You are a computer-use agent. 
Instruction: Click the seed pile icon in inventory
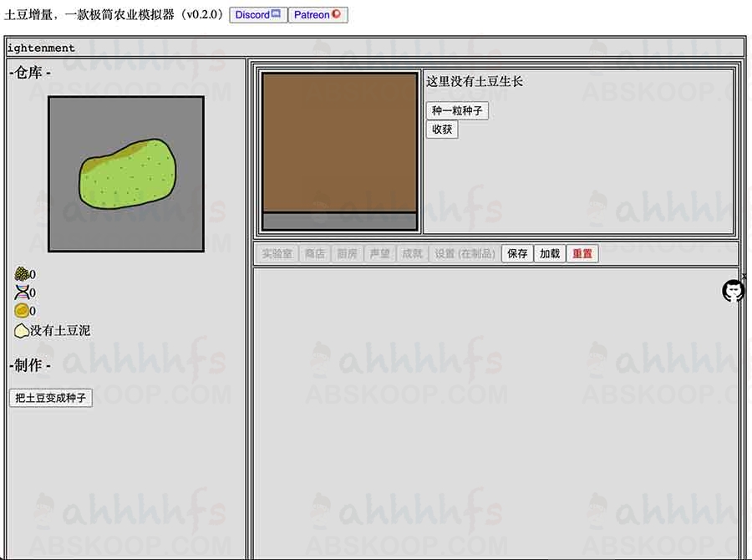[x=22, y=274]
